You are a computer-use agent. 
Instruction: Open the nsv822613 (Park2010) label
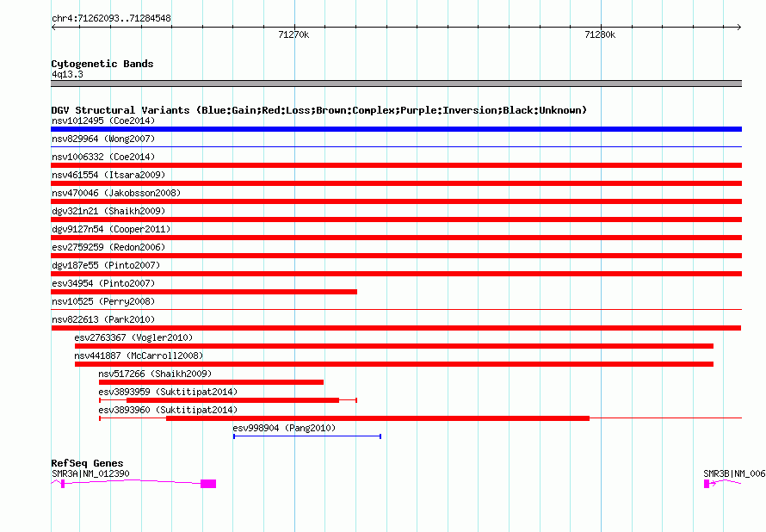point(103,319)
